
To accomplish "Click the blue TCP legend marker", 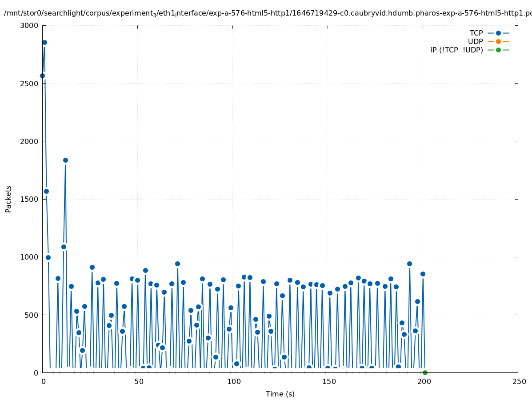I will tap(498, 33).
